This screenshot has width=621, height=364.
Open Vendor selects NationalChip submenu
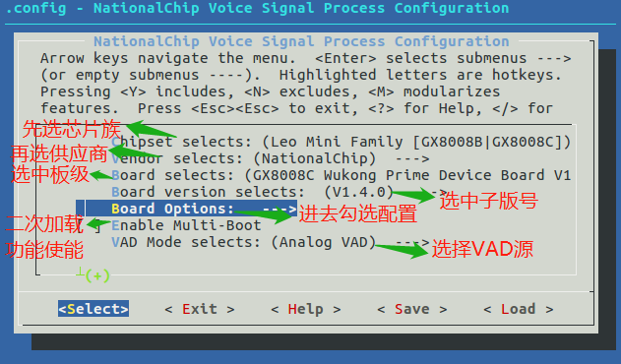[271, 158]
